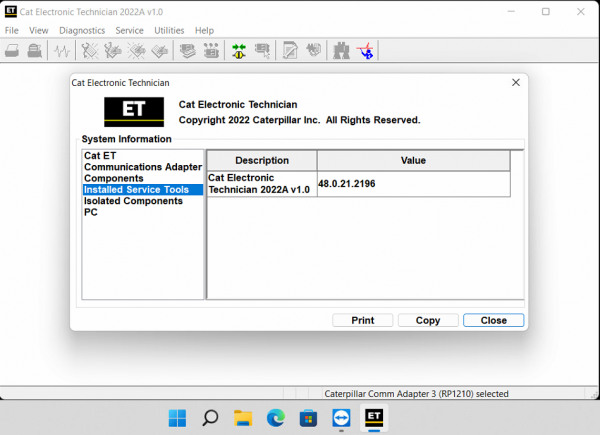Viewport: 600px width, 435px height.
Task: Minimize the Cat Electronic Technician window
Action: tap(511, 11)
